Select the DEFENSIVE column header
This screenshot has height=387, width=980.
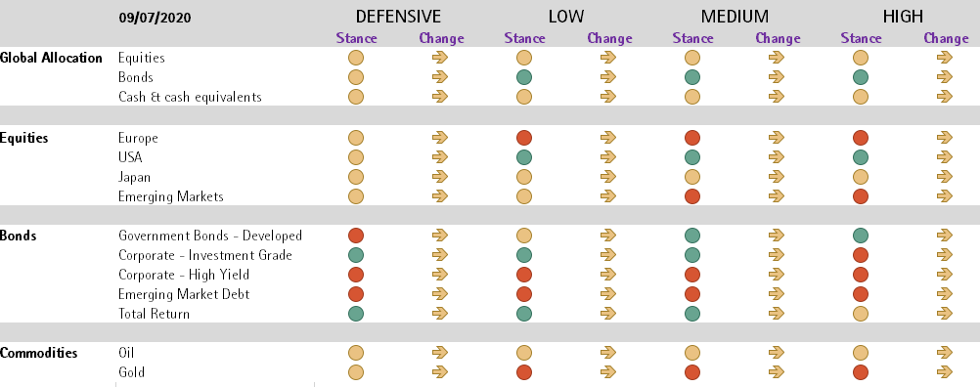pyautogui.click(x=398, y=17)
